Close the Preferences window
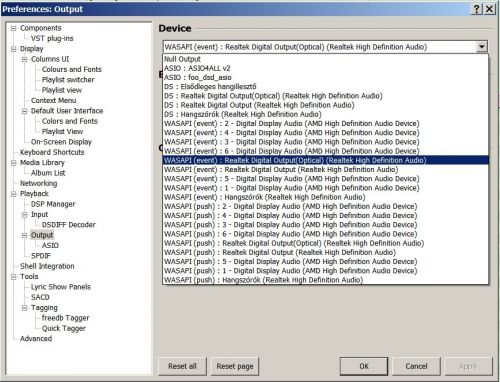Image resolution: width=500 pixels, height=382 pixels. tap(489, 9)
